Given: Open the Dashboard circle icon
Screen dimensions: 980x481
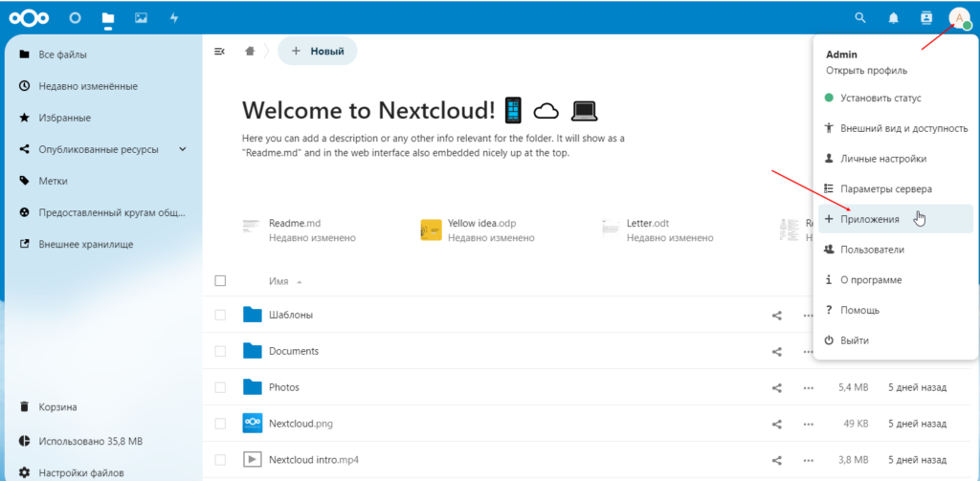Looking at the screenshot, I should click(x=75, y=17).
